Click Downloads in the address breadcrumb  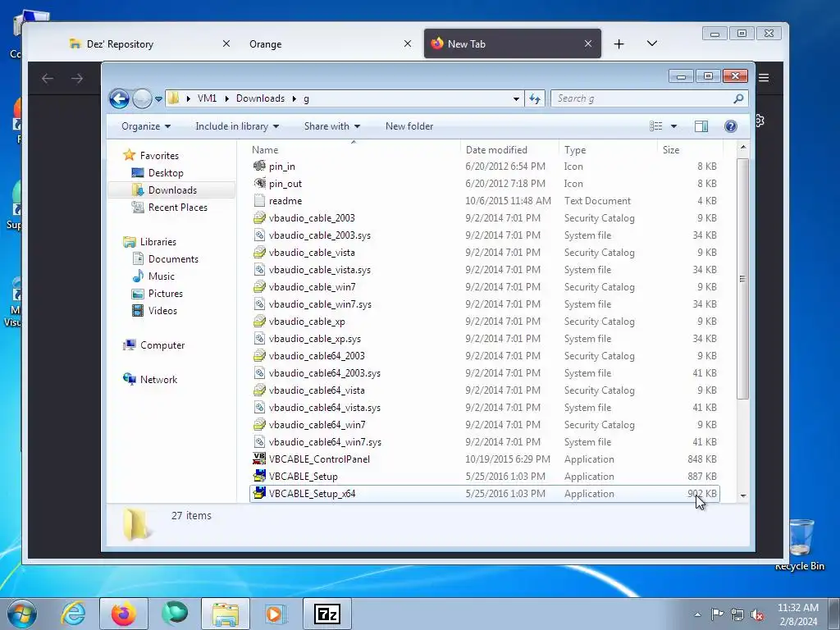tap(260, 98)
